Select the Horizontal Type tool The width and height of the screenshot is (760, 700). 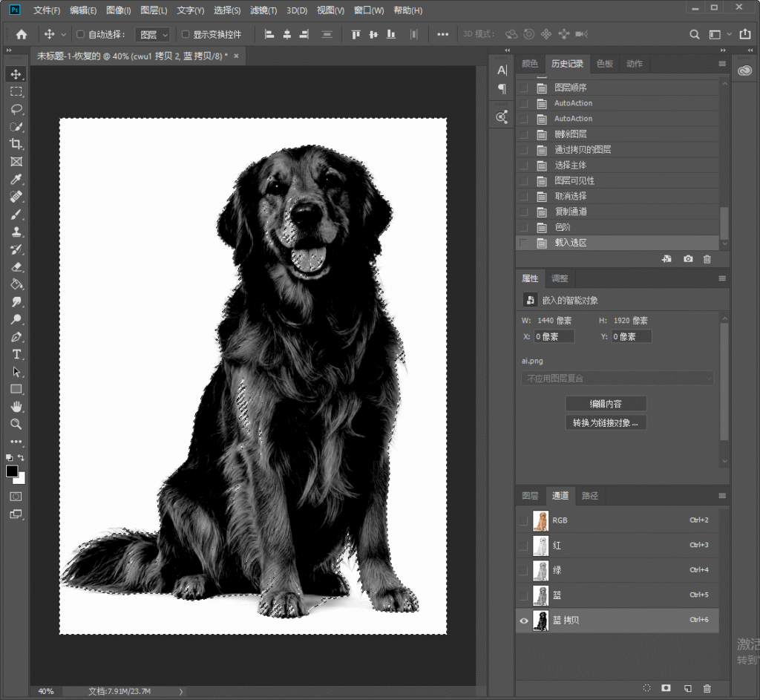point(16,354)
